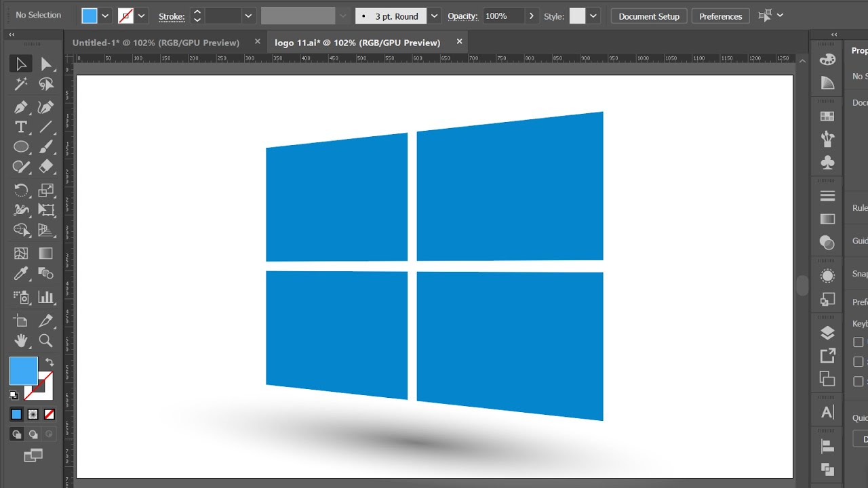Select the Lasso tool
Screen dimensions: 868x488
click(46, 84)
